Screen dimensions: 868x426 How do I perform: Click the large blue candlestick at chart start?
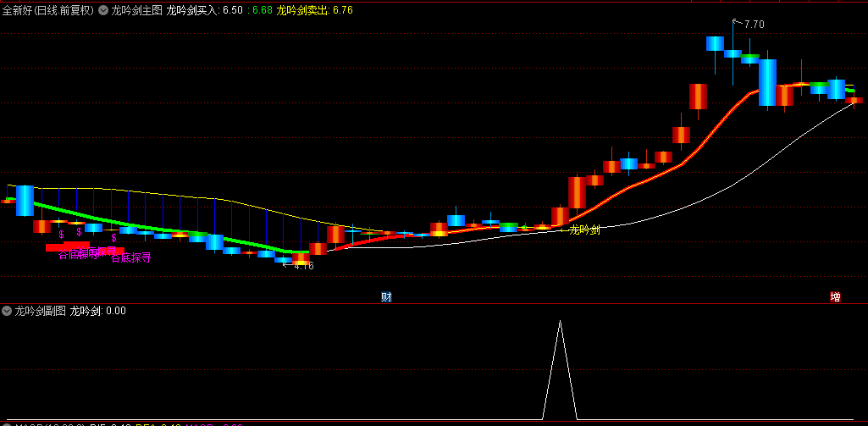25,201
